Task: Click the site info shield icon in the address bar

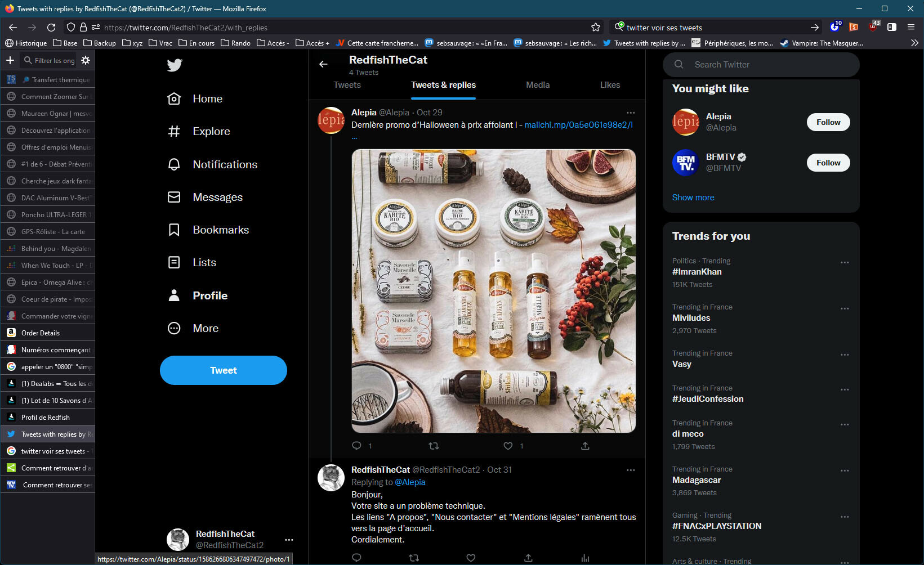Action: point(71,27)
